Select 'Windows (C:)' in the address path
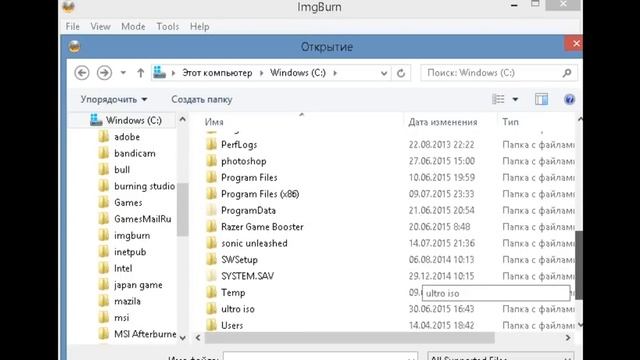 pos(298,73)
